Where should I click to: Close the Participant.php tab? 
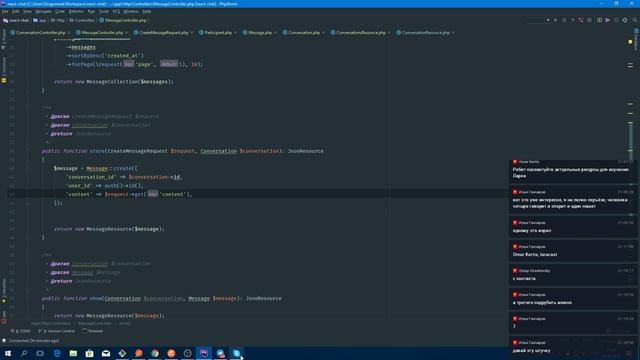tap(235, 33)
